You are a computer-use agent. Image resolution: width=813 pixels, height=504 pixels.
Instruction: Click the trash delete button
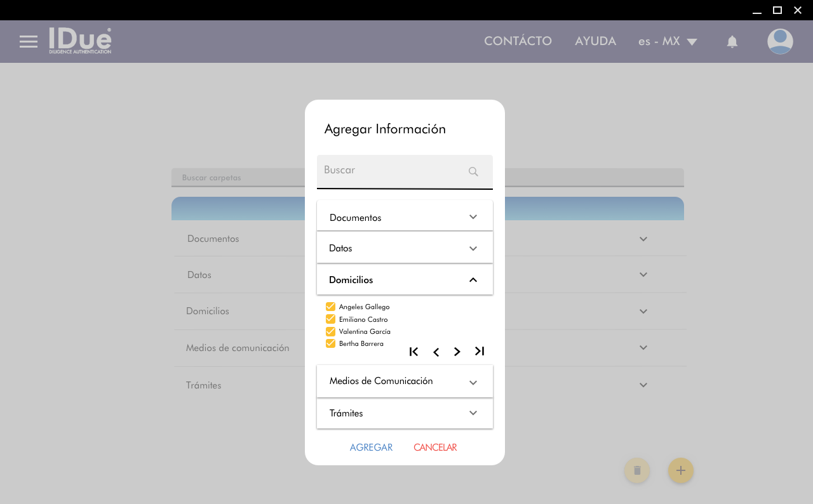click(637, 470)
